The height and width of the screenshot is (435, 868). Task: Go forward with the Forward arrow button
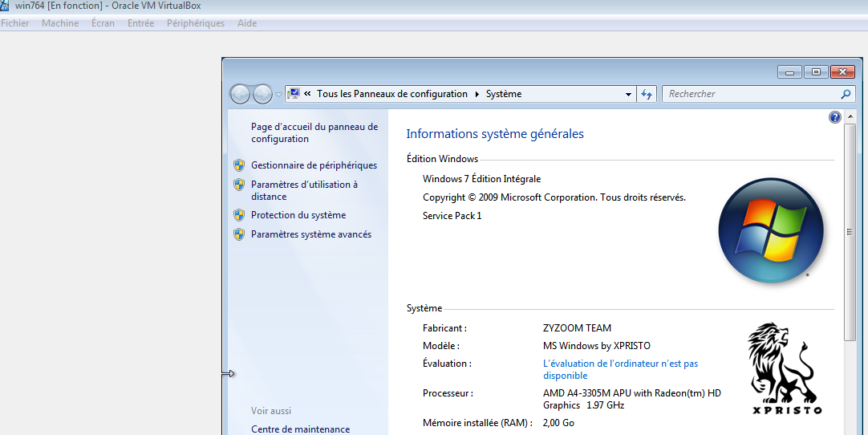pos(262,94)
